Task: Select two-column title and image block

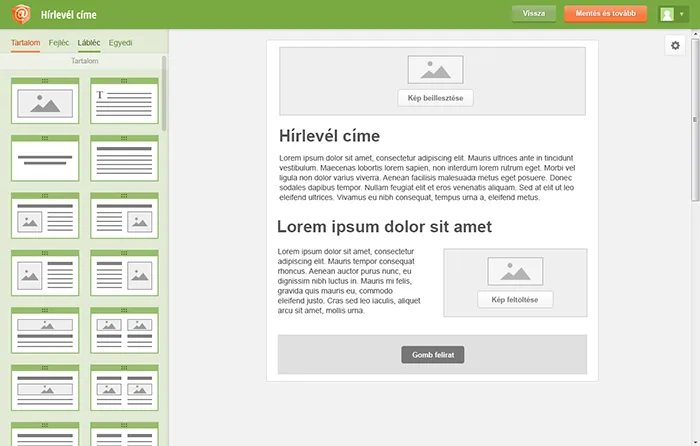Action: tap(124, 388)
